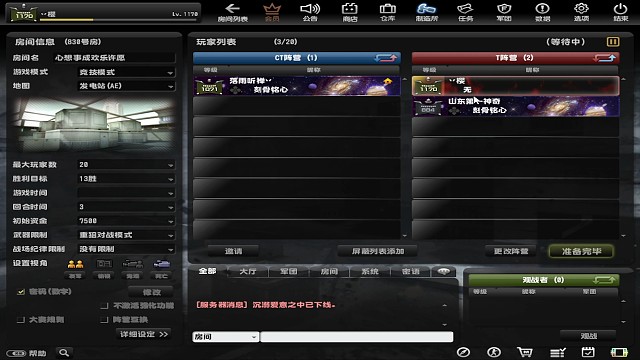
Task: Click the 帮助 help button
Action: (x=27, y=353)
